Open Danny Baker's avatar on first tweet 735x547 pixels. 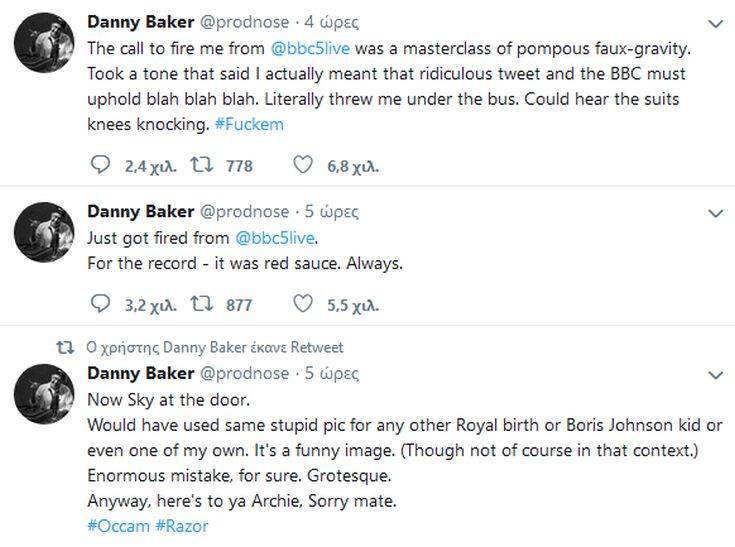pyautogui.click(x=43, y=44)
